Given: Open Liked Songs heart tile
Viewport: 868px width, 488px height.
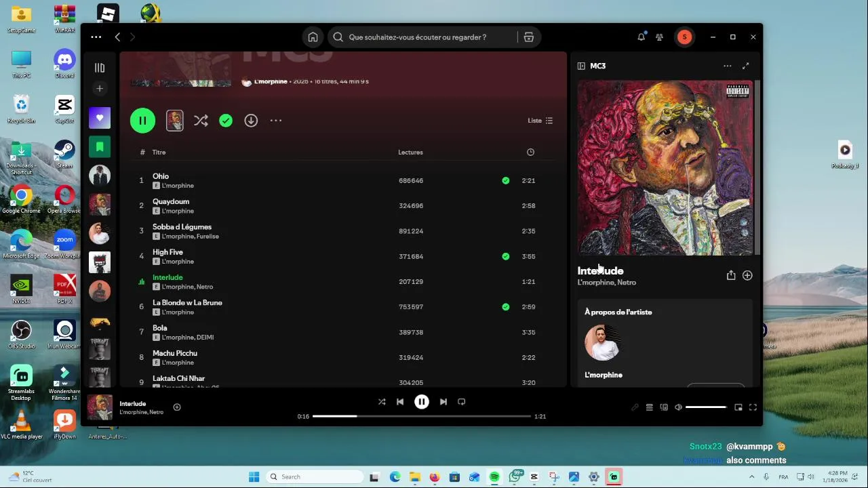Looking at the screenshot, I should pos(100,118).
